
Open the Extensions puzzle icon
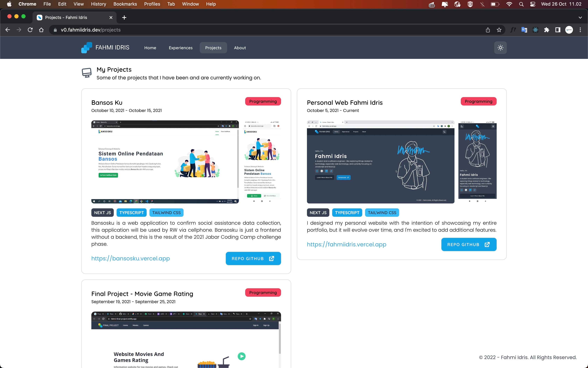547,30
